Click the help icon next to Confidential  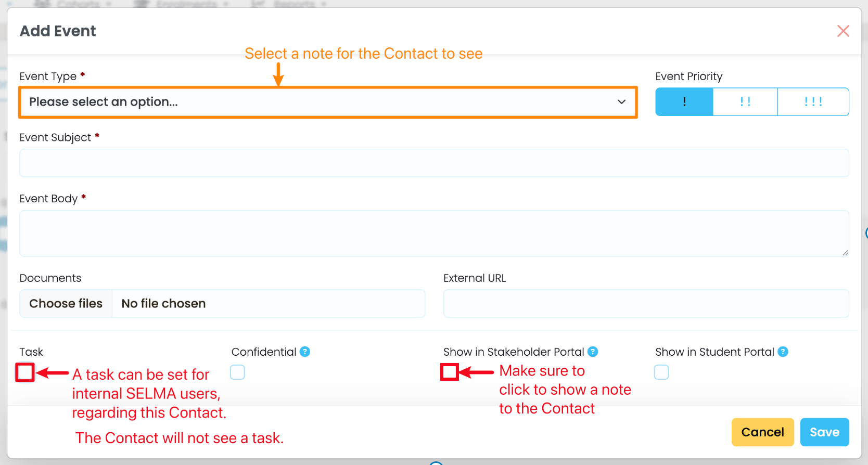click(x=305, y=352)
